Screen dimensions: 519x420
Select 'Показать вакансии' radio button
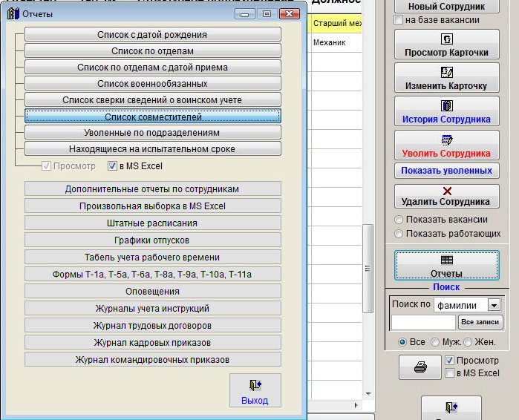[399, 220]
